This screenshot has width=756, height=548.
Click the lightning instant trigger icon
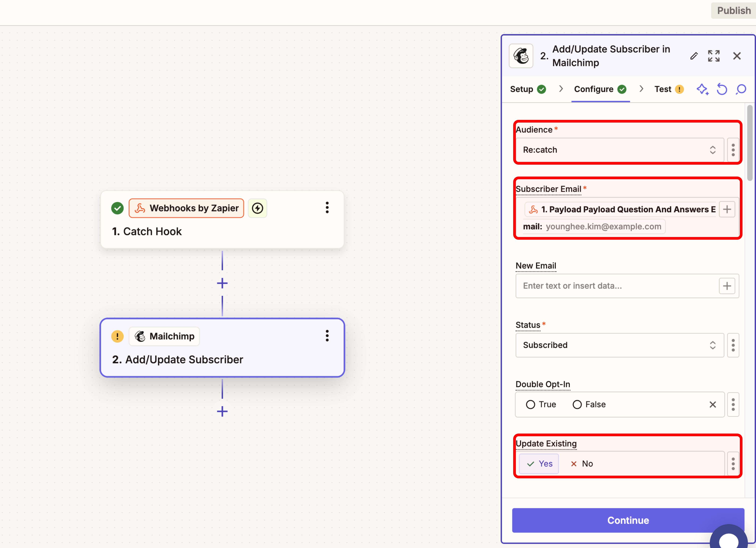coord(257,208)
